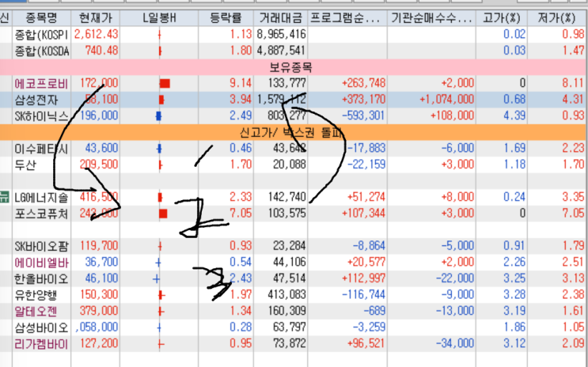Click the 기관순매수수... column header
This screenshot has width=588, height=367.
(431, 17)
